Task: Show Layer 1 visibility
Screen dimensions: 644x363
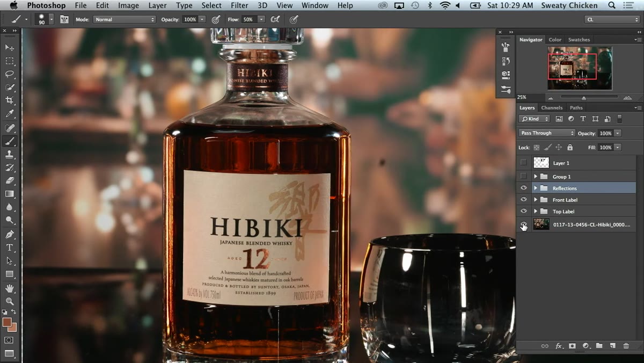Action: pos(524,163)
